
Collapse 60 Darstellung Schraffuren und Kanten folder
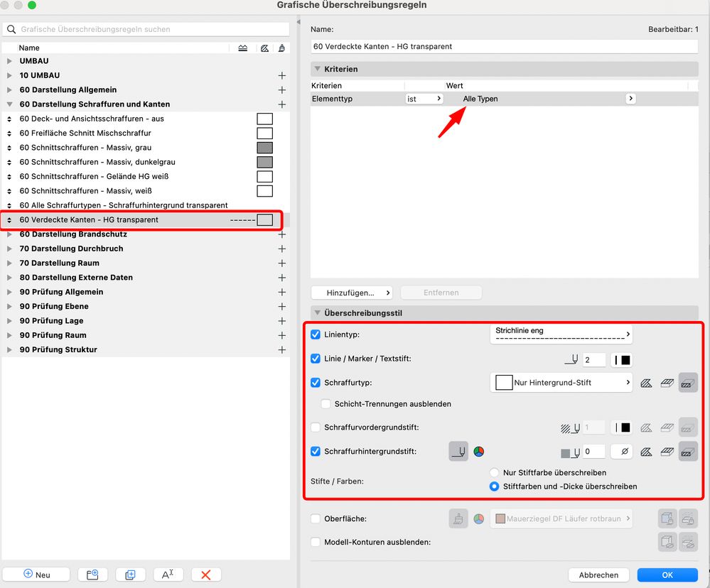9,104
